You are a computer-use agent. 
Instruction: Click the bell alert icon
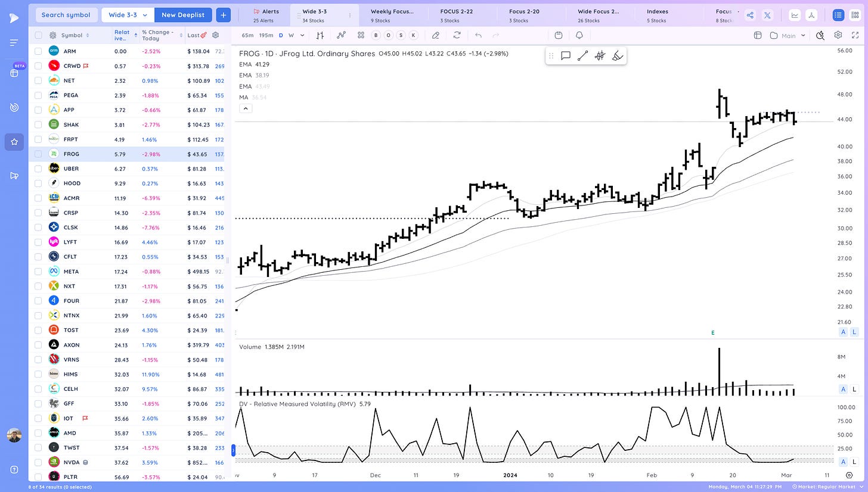(x=579, y=35)
